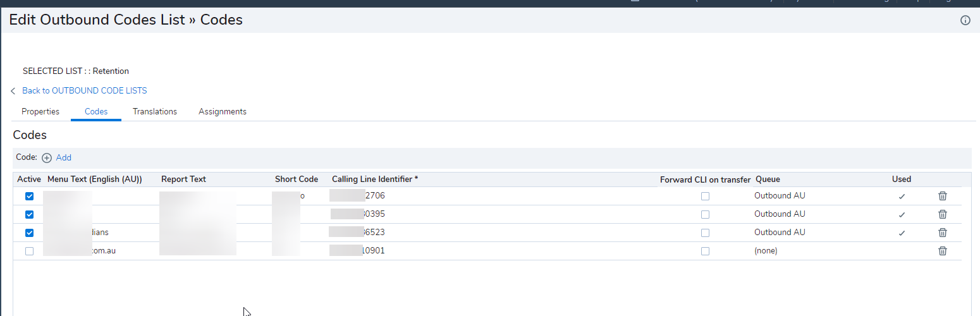Delete the code row ending 2706
Viewport: 980px width, 316px height.
[942, 196]
